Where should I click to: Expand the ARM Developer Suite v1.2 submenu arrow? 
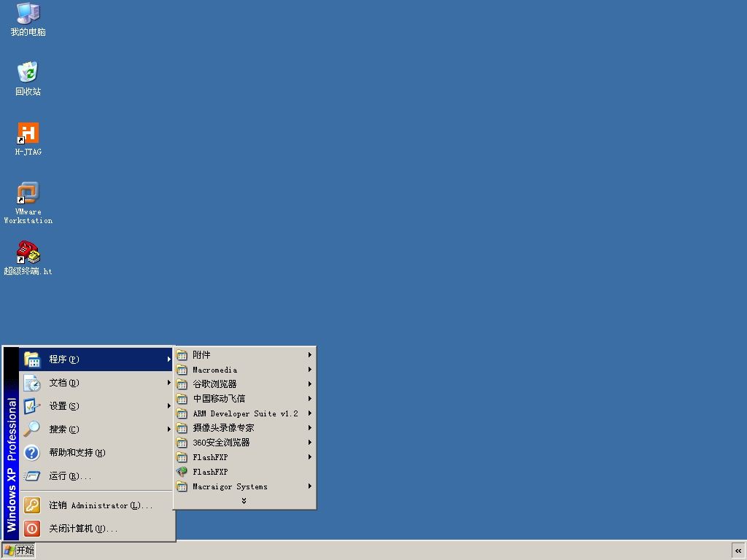[309, 413]
